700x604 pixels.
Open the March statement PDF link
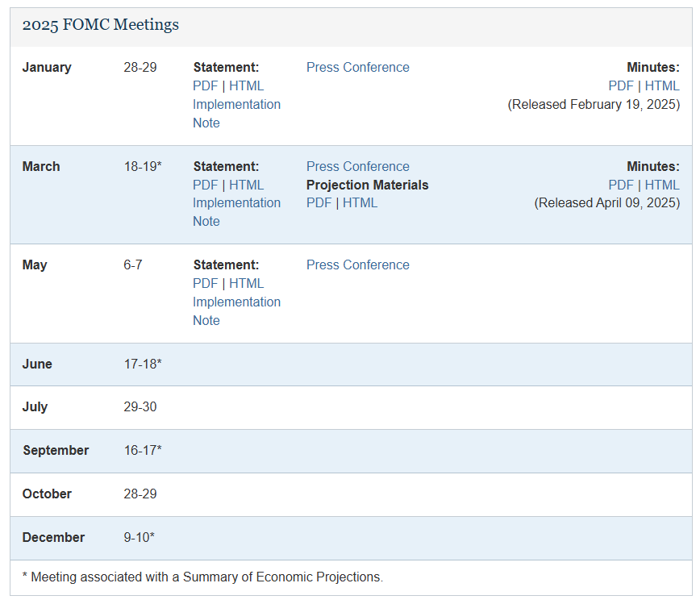[x=205, y=185]
